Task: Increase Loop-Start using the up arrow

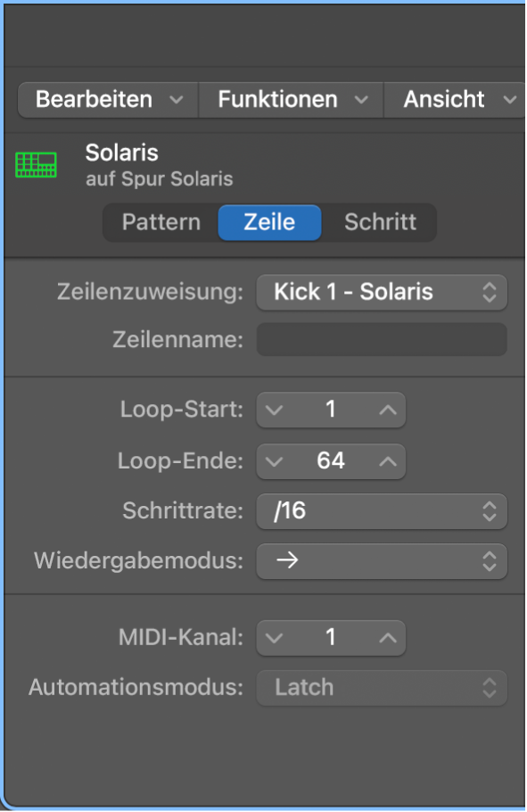Action: tap(387, 410)
